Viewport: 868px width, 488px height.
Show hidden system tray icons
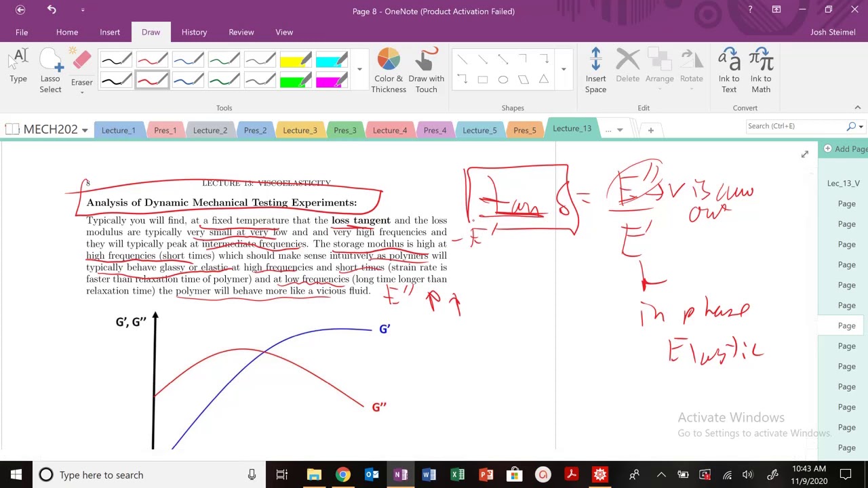(x=661, y=474)
